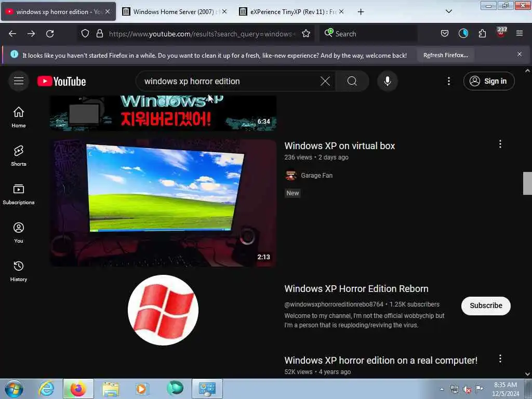Start voice search with microphone icon
The width and height of the screenshot is (532, 399).
pyautogui.click(x=388, y=81)
